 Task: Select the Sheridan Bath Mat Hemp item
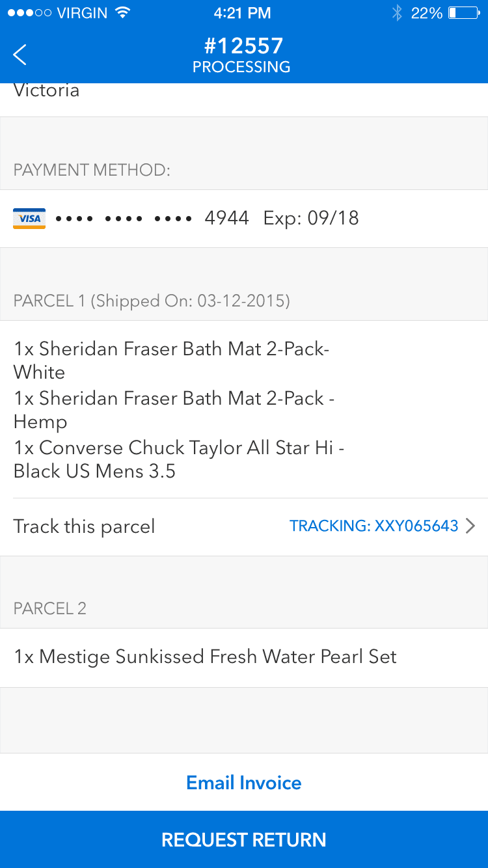pyautogui.click(x=174, y=410)
